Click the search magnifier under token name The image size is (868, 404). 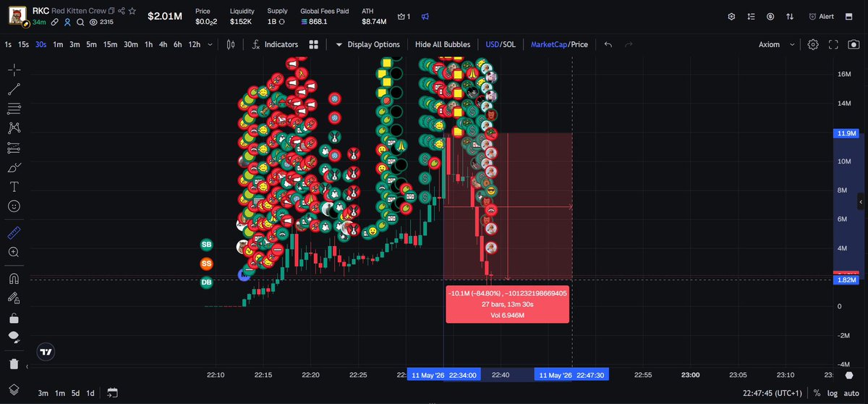click(80, 22)
